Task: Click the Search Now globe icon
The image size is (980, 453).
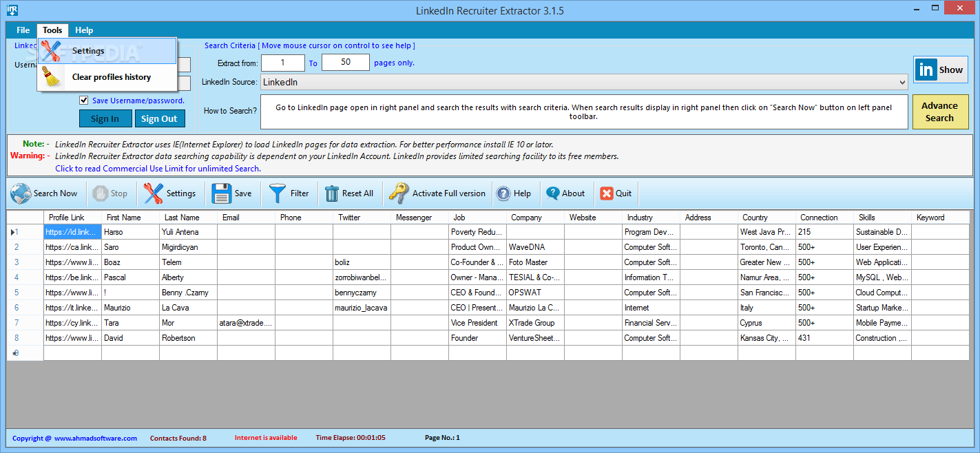Action: click(x=21, y=193)
